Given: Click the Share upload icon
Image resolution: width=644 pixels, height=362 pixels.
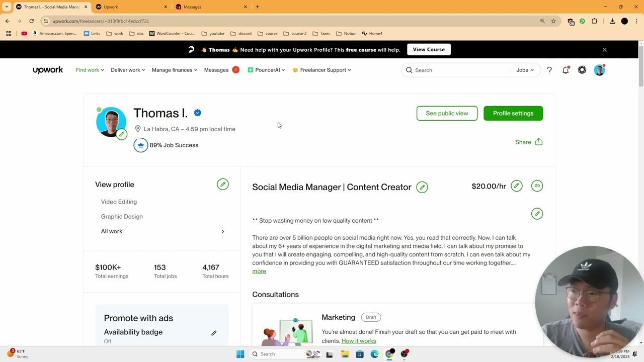Looking at the screenshot, I should (539, 142).
